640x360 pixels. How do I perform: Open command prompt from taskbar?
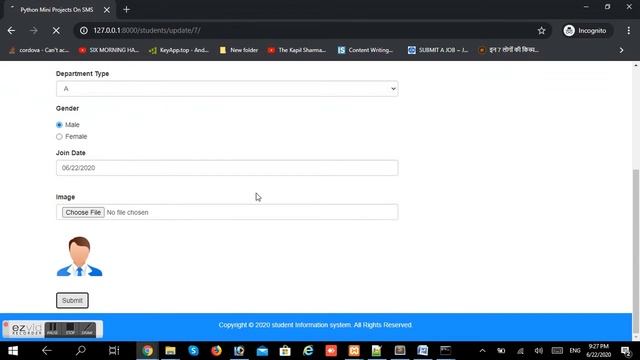point(445,351)
